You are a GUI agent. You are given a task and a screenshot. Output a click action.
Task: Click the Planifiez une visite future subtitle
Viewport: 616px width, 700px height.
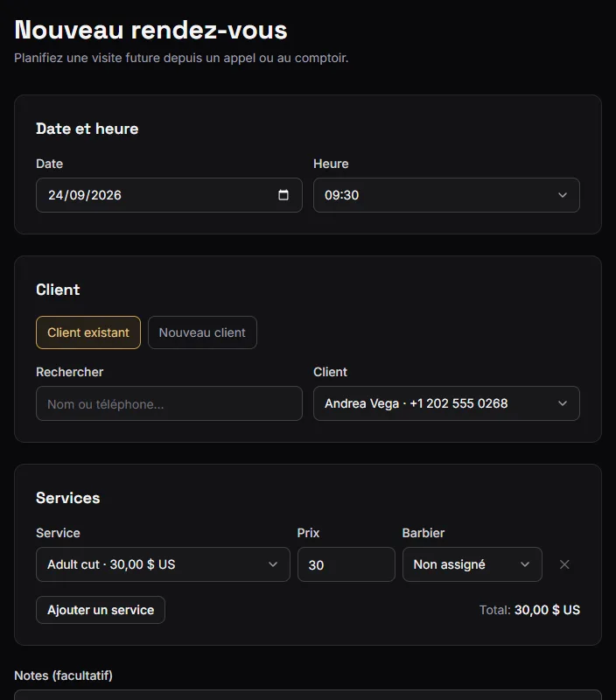(181, 58)
